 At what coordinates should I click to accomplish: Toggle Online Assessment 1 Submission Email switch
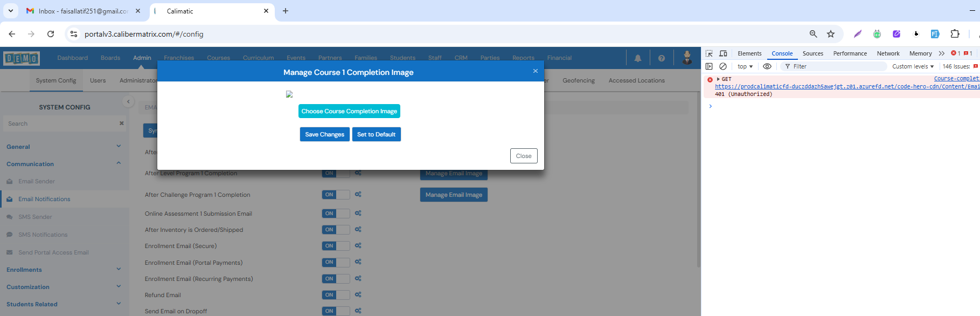[x=336, y=214]
